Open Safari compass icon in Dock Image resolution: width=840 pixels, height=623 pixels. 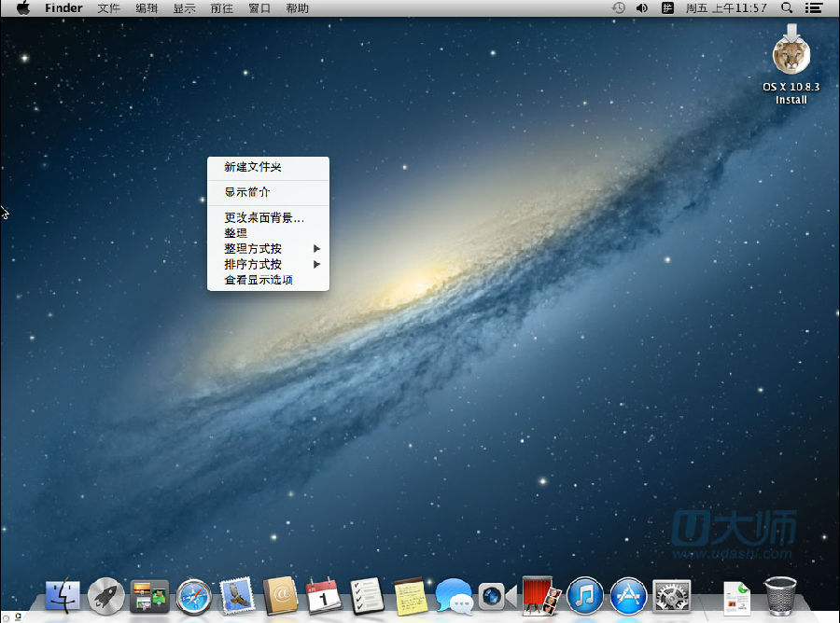[194, 594]
